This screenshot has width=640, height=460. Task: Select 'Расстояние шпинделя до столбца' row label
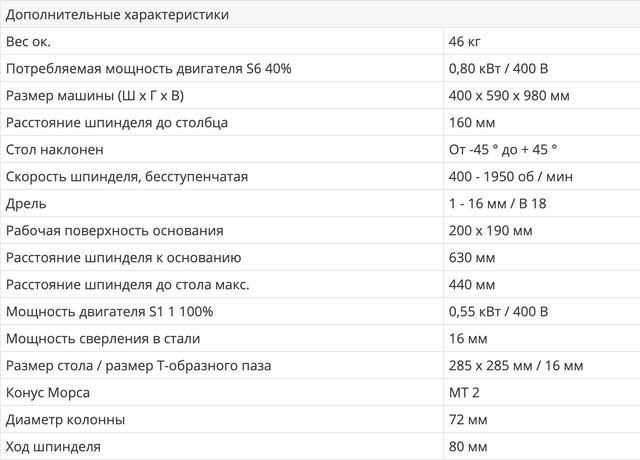117,122
